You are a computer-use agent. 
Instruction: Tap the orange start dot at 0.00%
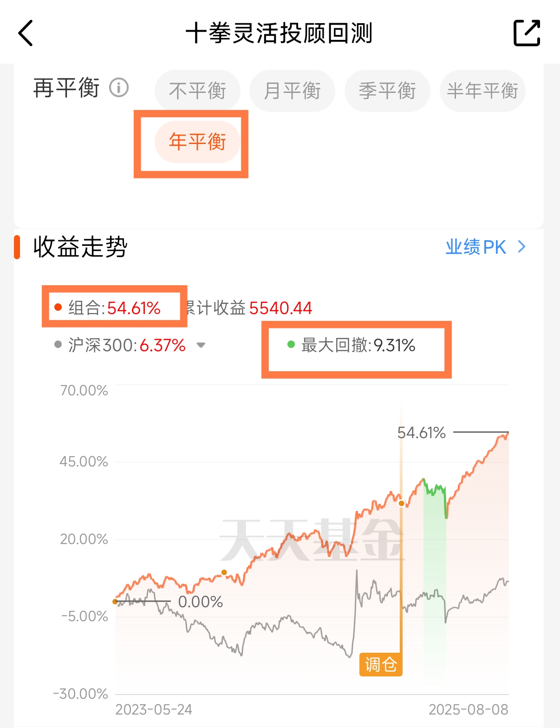115,602
